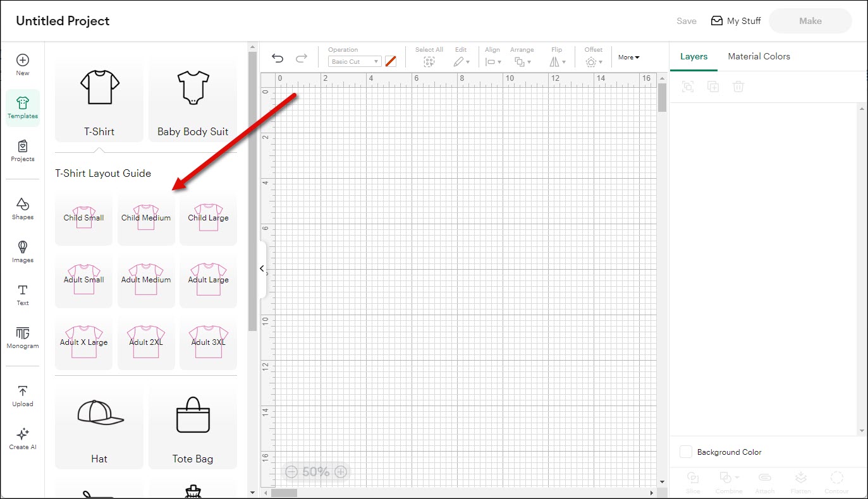Screen dimensions: 868x499
Task: Expand the More toolbar menu
Action: tap(628, 57)
